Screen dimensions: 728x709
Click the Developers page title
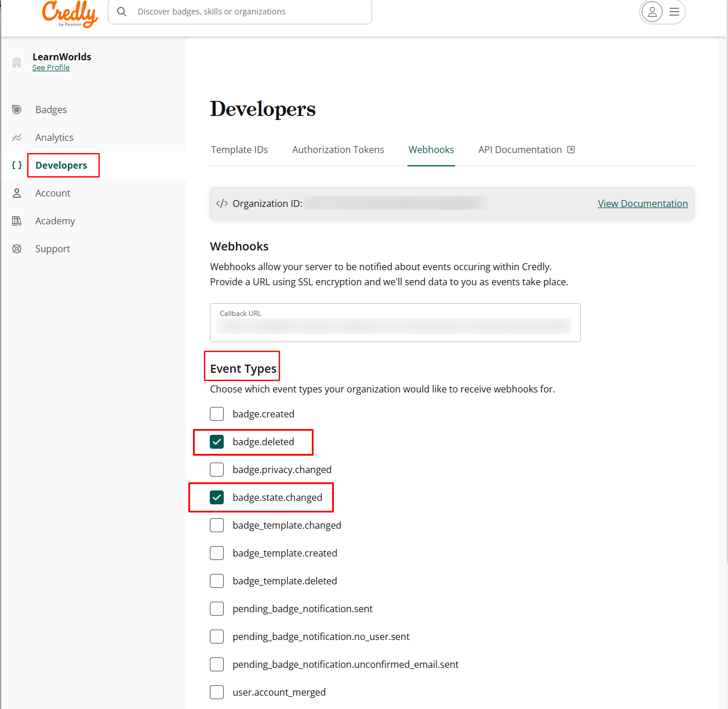point(263,109)
